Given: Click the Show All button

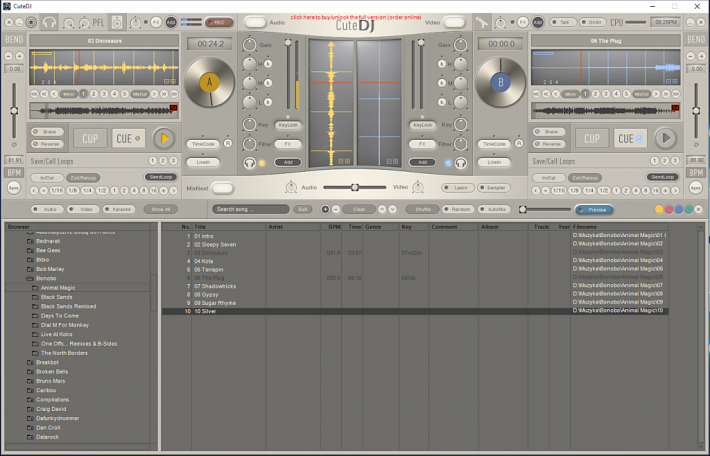Looking at the screenshot, I should tap(161, 209).
